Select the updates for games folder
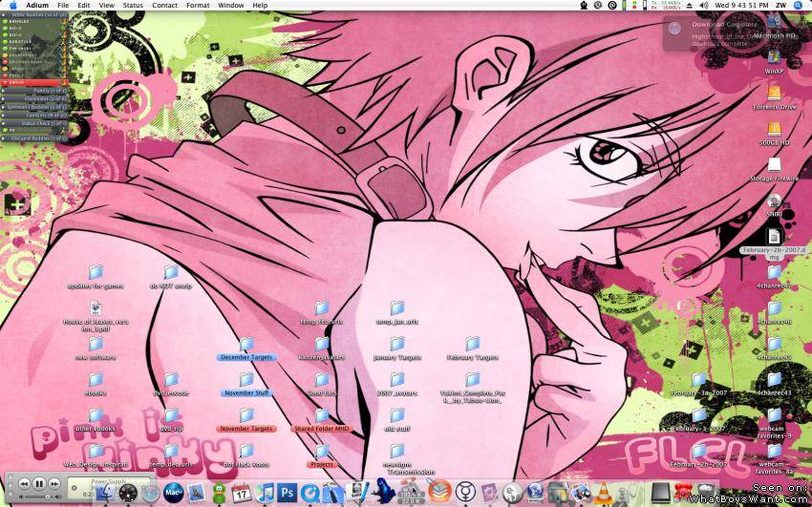The image size is (812, 507). pos(96,277)
